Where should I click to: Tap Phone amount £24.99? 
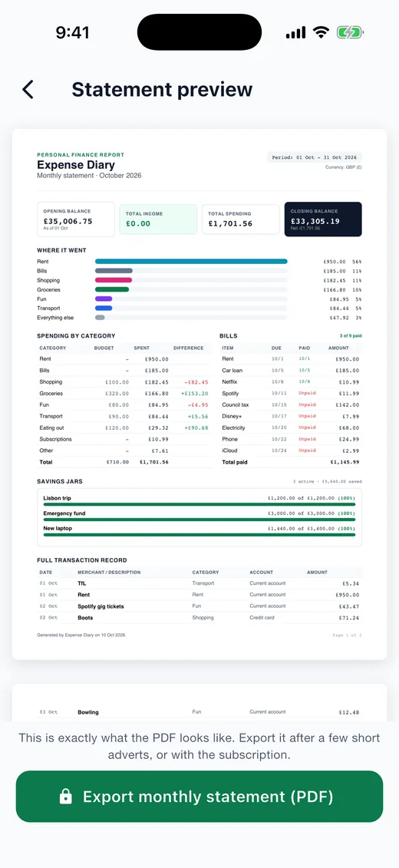pos(348,440)
